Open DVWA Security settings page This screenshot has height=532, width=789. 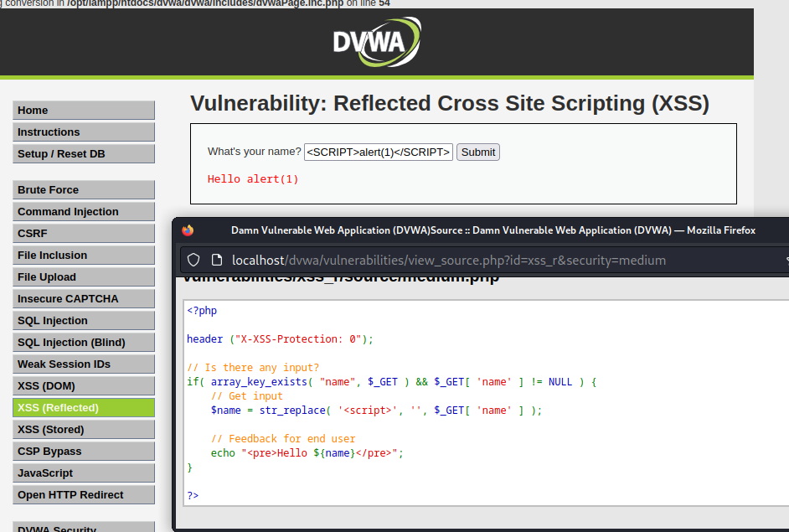coord(84,527)
